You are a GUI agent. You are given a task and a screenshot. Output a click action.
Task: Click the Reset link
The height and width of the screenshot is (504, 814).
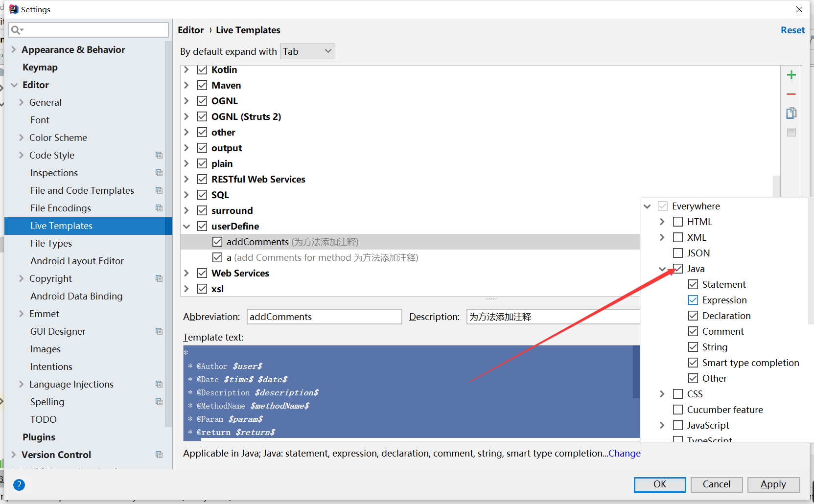[792, 30]
